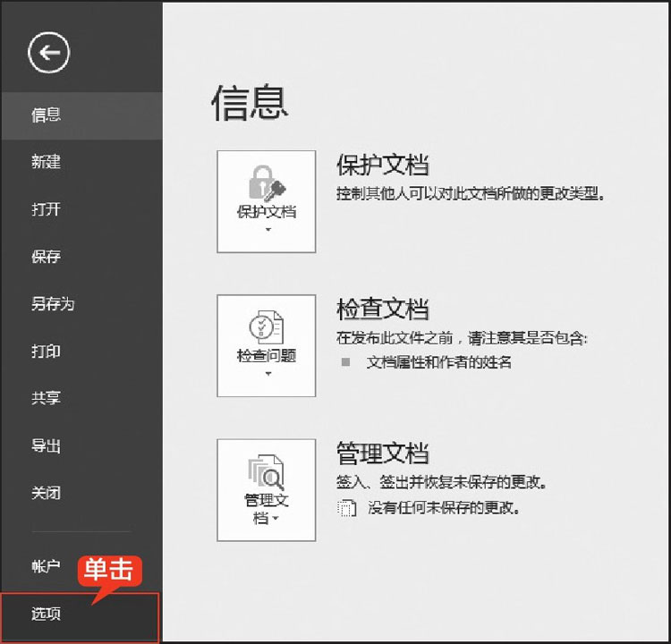The width and height of the screenshot is (671, 644).
Task: Open the 管理文档 button dropdown arrow
Action: (276, 519)
